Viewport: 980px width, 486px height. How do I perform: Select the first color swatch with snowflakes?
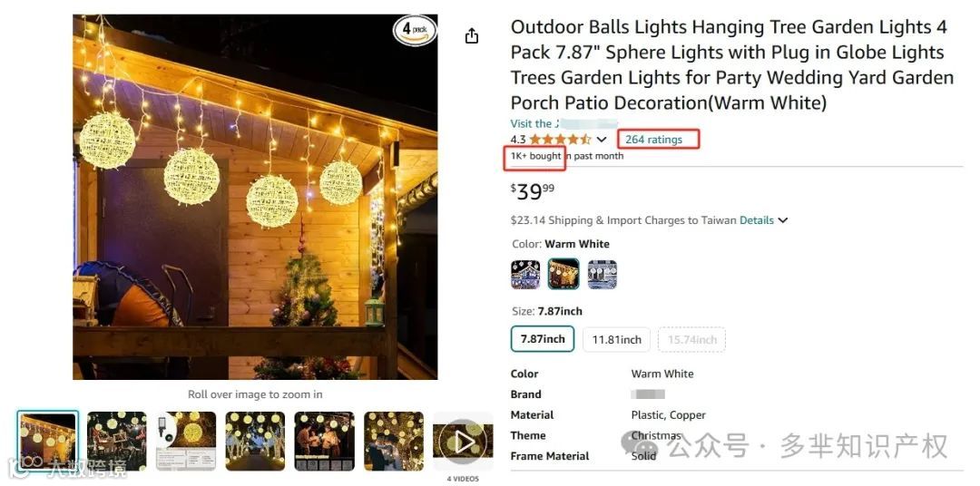click(525, 274)
